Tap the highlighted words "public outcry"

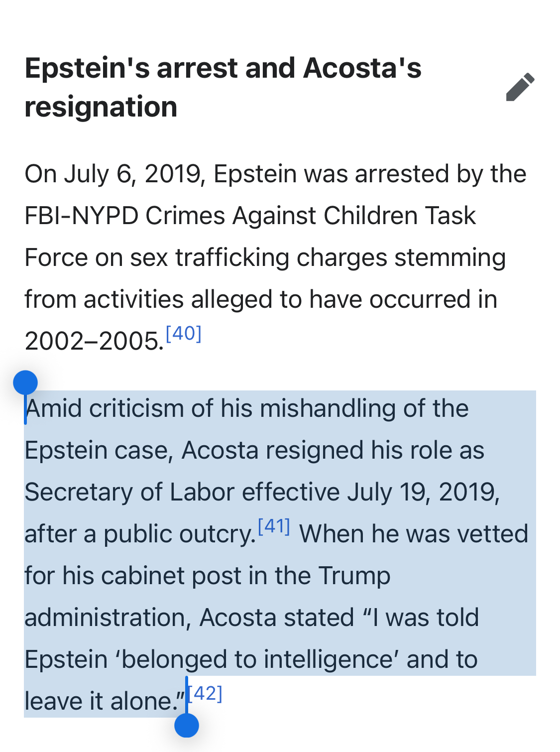pos(179,534)
